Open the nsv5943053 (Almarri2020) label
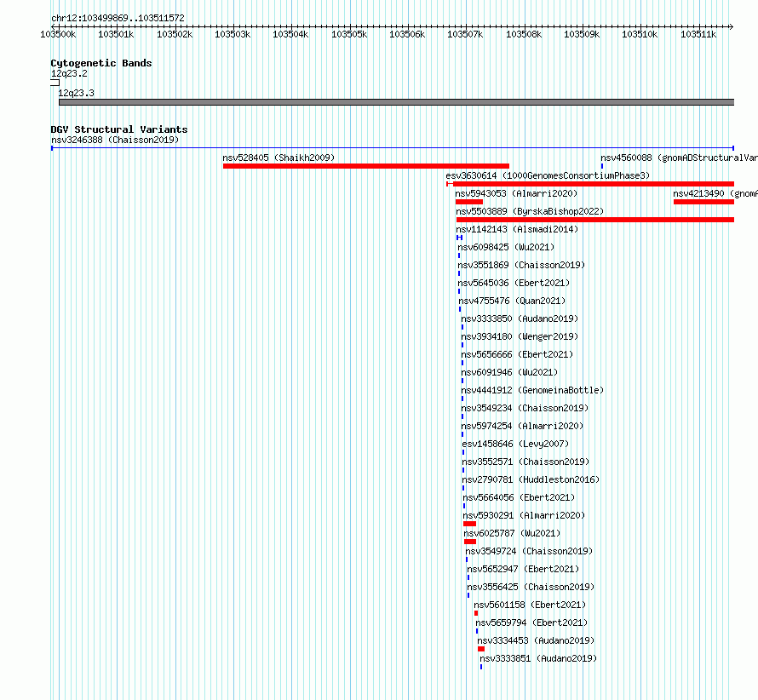The height and width of the screenshot is (700, 758). click(516, 193)
